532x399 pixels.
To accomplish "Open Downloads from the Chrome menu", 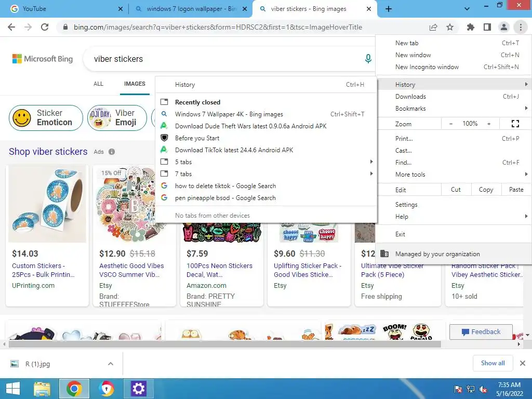I will click(x=454, y=97).
